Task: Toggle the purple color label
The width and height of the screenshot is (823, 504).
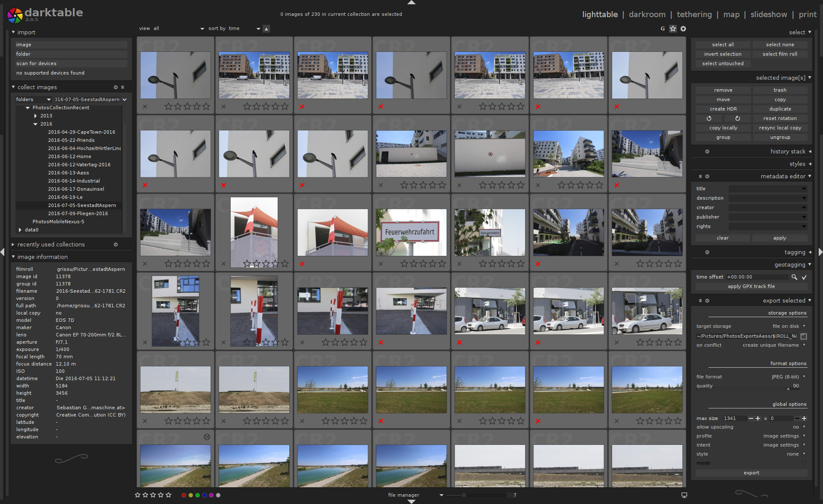Action: coord(211,495)
